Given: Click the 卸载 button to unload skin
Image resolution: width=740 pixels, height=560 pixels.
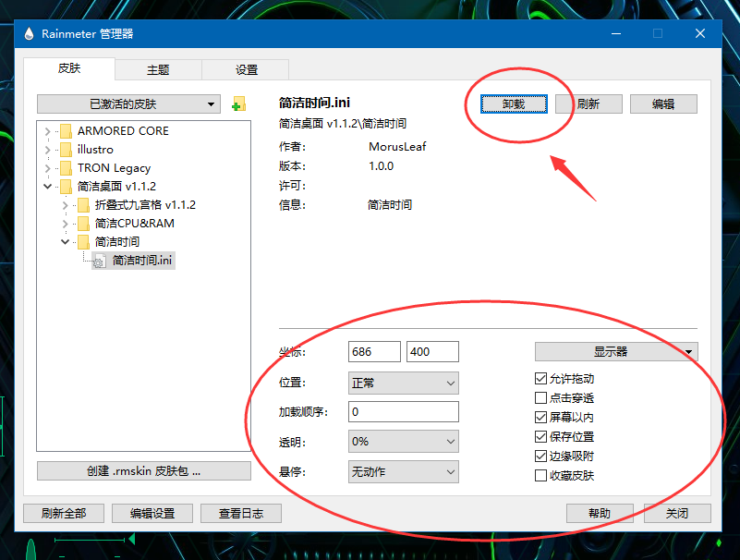Looking at the screenshot, I should (515, 103).
